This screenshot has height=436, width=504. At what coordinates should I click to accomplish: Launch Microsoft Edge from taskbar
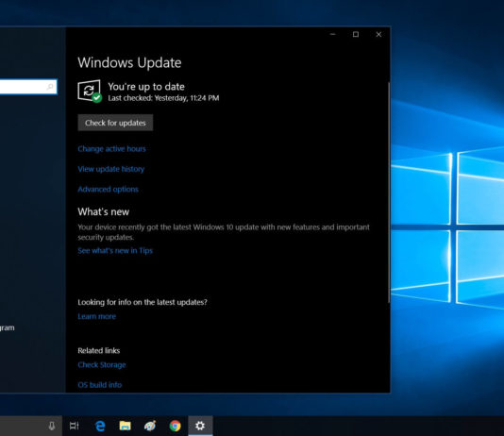pyautogui.click(x=100, y=426)
